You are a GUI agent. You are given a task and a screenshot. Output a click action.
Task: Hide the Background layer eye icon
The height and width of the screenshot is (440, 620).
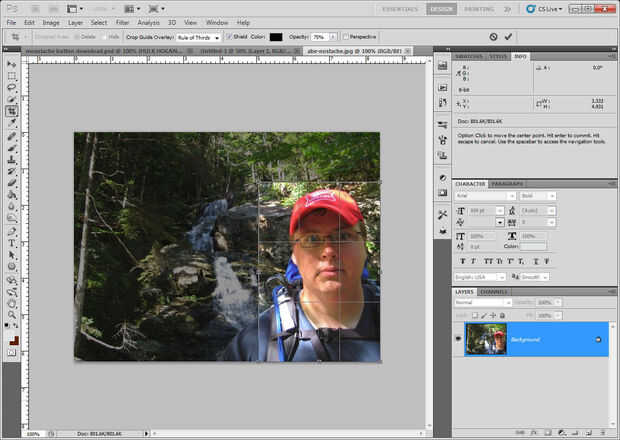[x=458, y=339]
